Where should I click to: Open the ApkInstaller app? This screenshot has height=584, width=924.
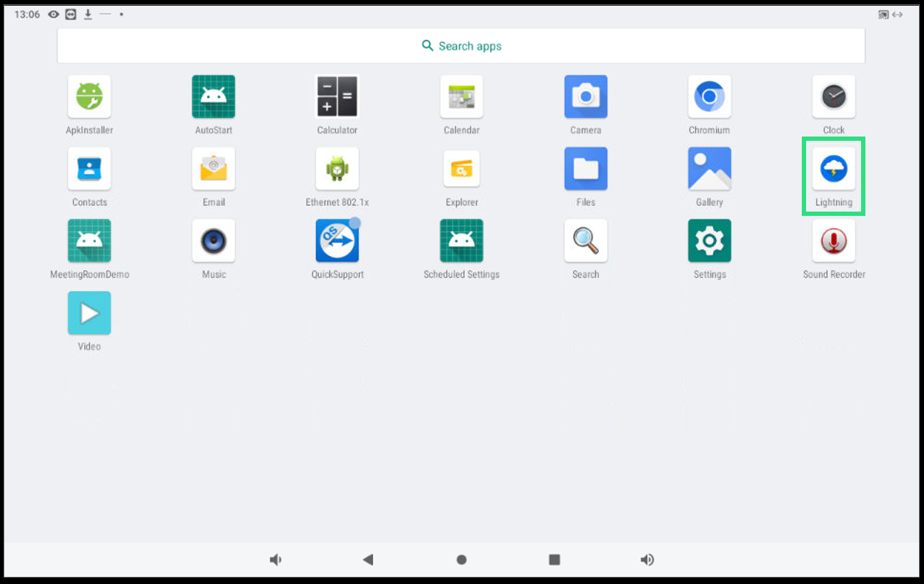[89, 96]
